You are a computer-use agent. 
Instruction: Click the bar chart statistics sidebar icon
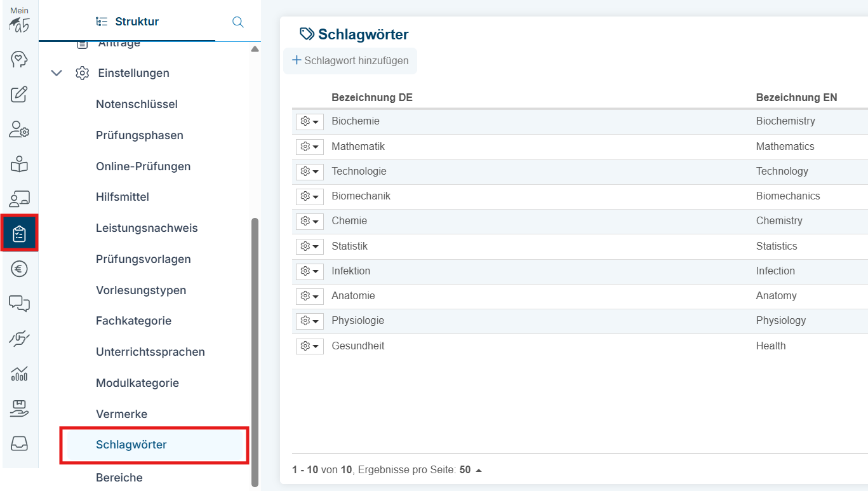(x=19, y=373)
